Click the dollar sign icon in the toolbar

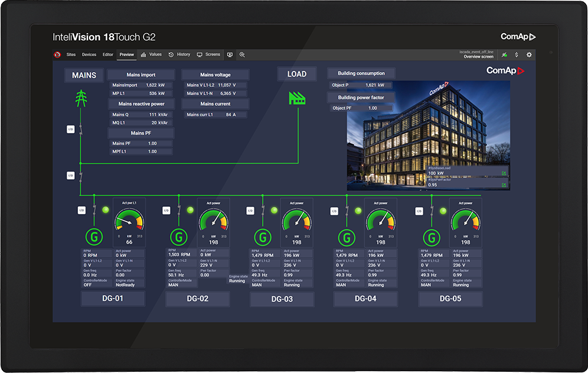pos(517,55)
